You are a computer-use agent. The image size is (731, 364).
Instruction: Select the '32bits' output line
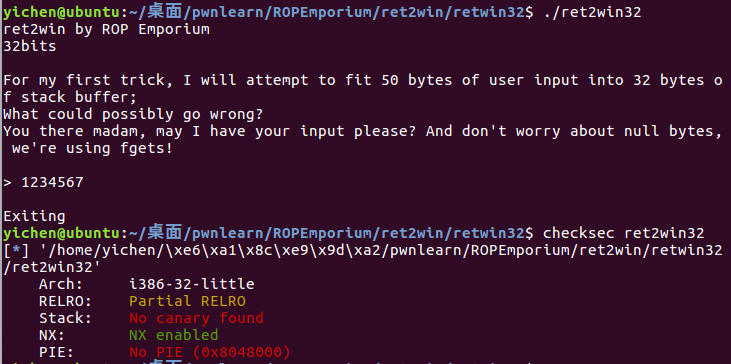click(x=30, y=47)
